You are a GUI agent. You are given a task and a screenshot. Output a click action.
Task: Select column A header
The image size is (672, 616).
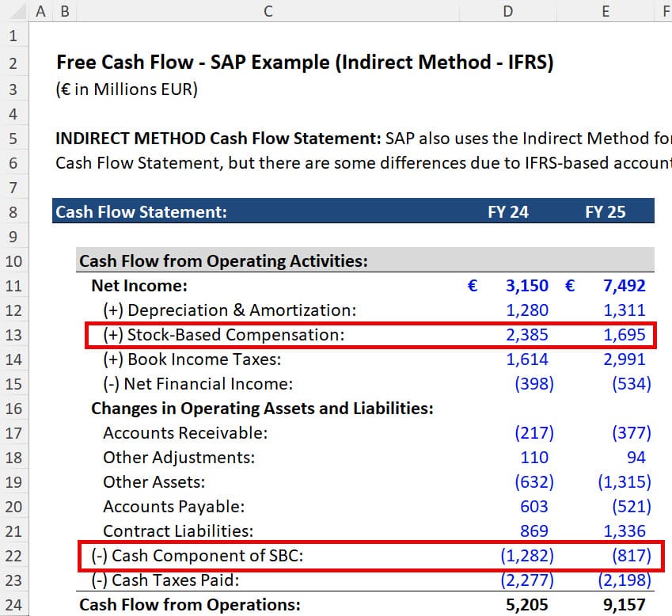click(40, 11)
